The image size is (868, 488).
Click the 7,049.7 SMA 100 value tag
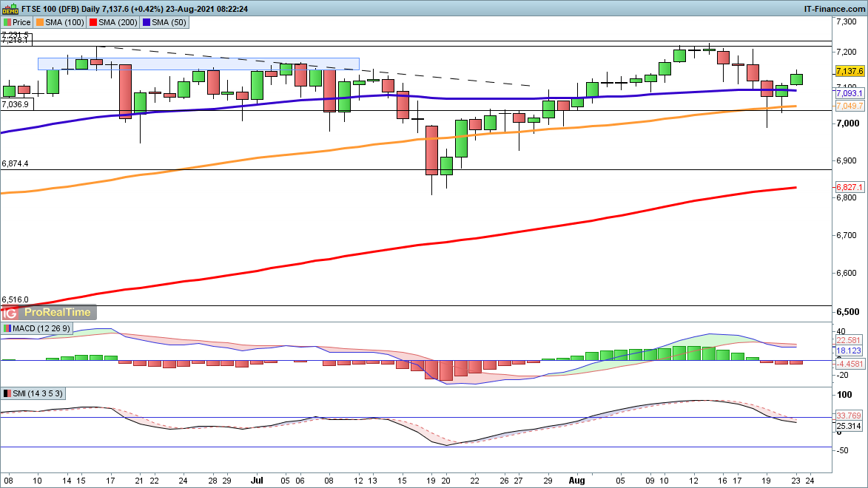click(x=848, y=106)
